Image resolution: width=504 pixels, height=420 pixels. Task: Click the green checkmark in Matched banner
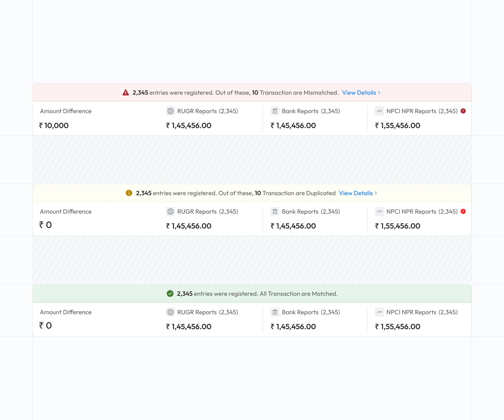point(170,293)
